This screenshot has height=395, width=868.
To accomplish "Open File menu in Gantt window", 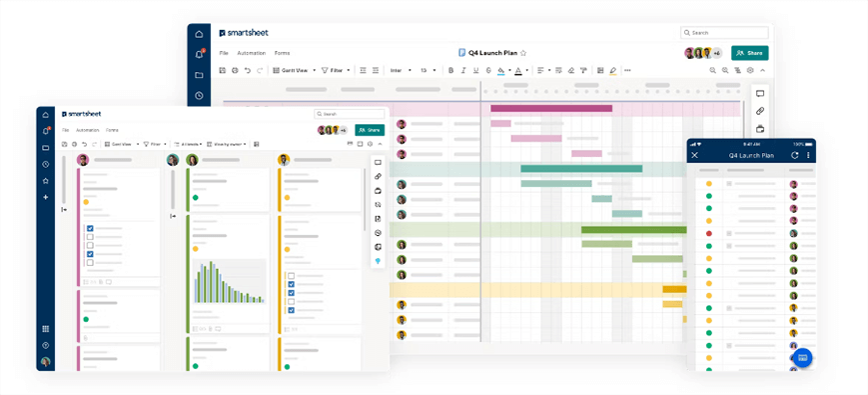I will 224,53.
